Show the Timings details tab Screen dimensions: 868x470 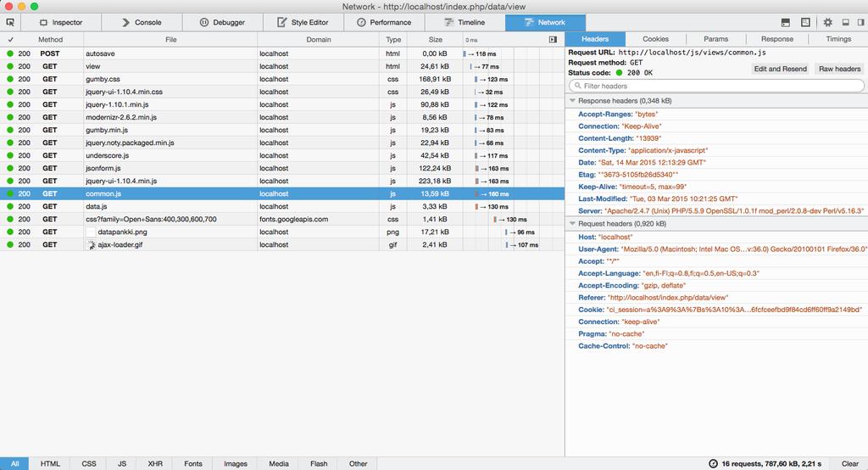point(838,39)
